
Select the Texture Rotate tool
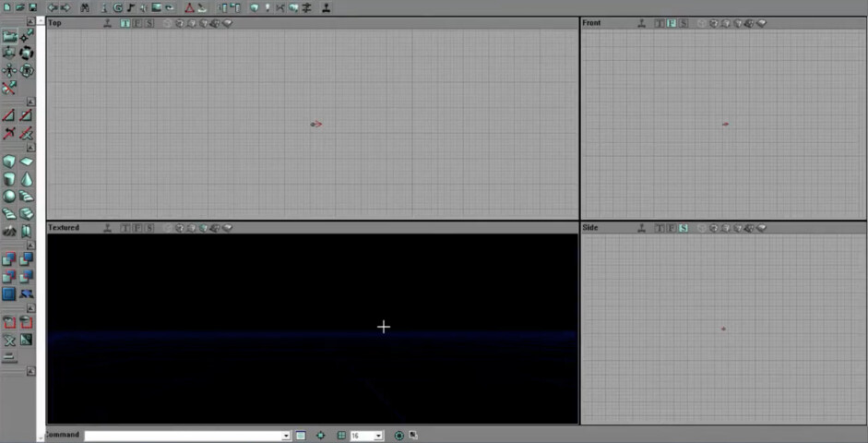pyautogui.click(x=27, y=70)
